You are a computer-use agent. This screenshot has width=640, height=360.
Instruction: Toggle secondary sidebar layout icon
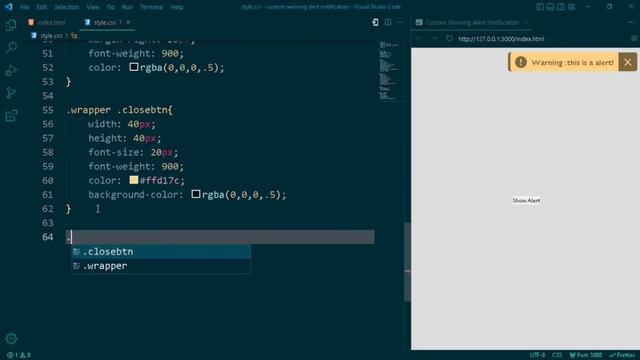tap(561, 7)
